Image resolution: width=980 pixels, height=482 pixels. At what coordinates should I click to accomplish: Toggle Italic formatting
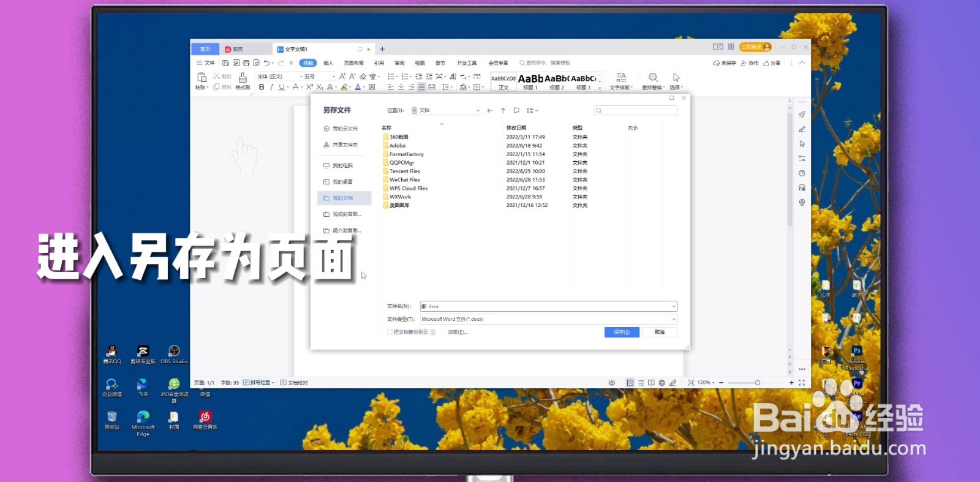271,87
